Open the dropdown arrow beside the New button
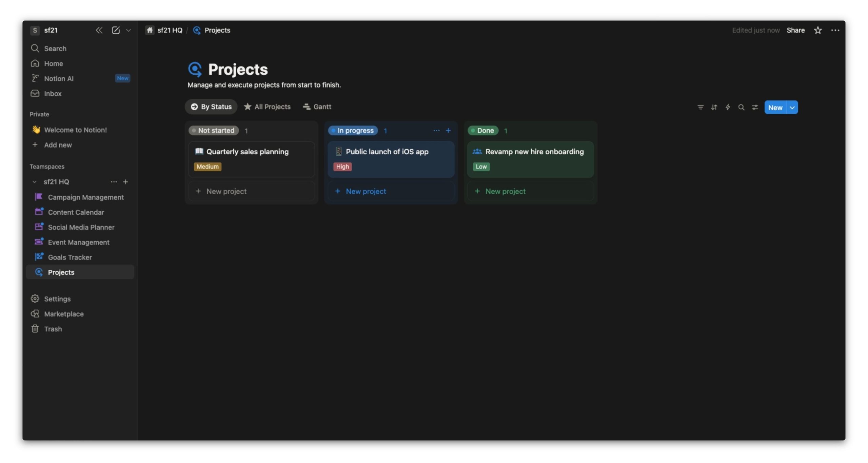The height and width of the screenshot is (463, 868). [792, 108]
